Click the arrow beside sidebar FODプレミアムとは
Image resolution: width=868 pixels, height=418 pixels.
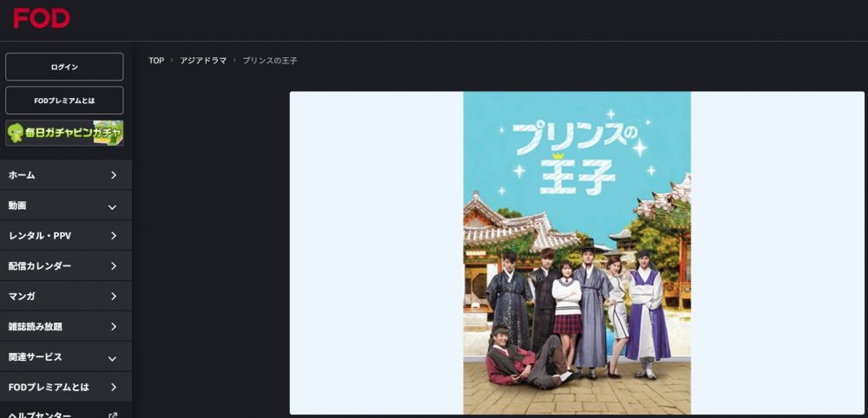click(x=114, y=387)
